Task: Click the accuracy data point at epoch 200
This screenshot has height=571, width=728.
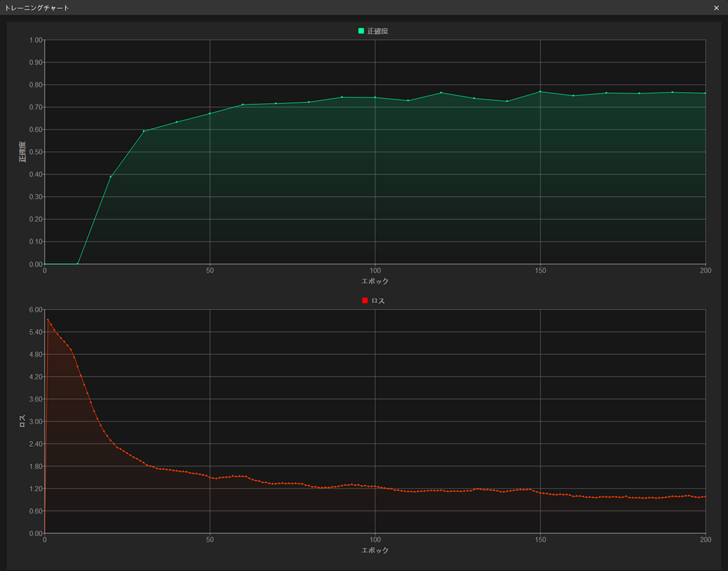Action: coord(705,93)
